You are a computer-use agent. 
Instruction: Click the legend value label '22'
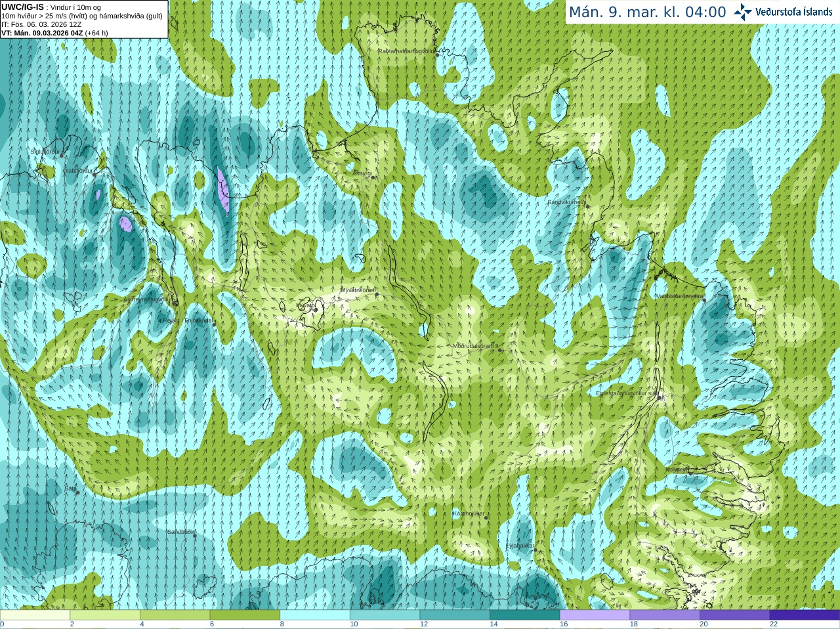click(x=774, y=624)
